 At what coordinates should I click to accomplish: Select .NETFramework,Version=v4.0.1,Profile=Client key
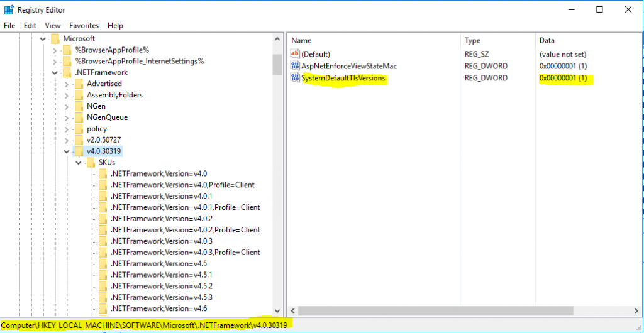click(186, 207)
